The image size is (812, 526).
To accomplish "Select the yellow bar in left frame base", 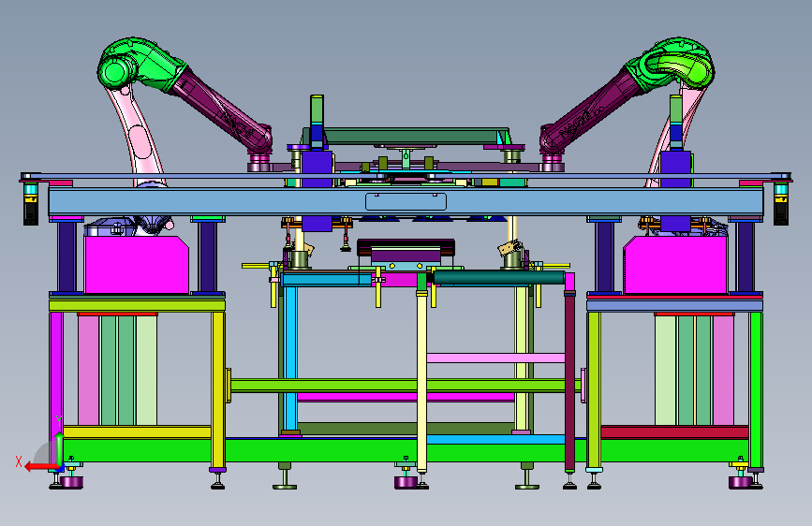I will click(x=137, y=431).
